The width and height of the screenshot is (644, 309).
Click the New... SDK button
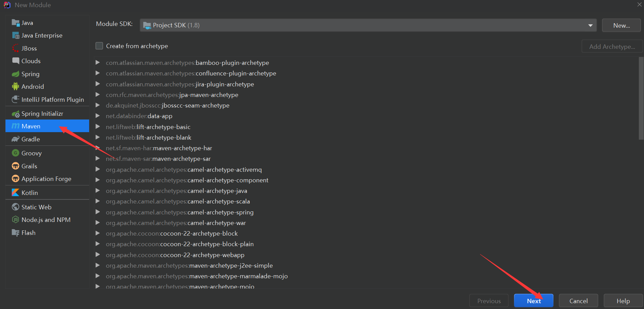(621, 25)
